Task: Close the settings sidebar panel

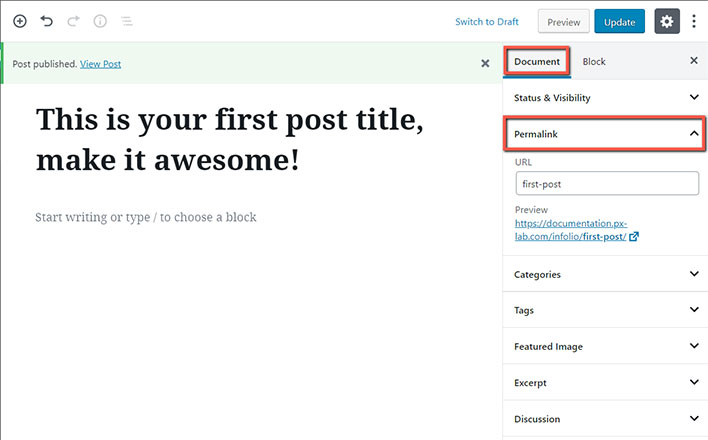Action: tap(694, 61)
